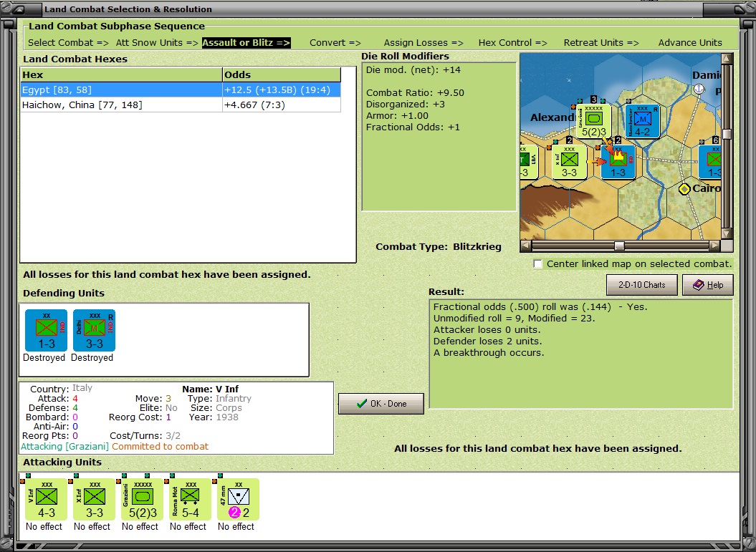
Task: Click the Hex column header
Action: 121,74
